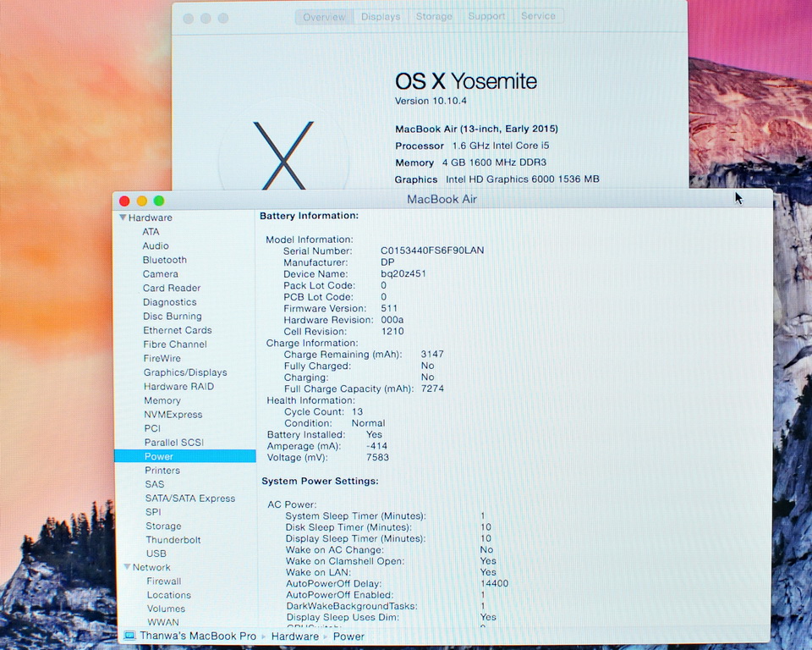Select Audio in the sidebar
Image resolution: width=812 pixels, height=650 pixels.
tap(156, 245)
